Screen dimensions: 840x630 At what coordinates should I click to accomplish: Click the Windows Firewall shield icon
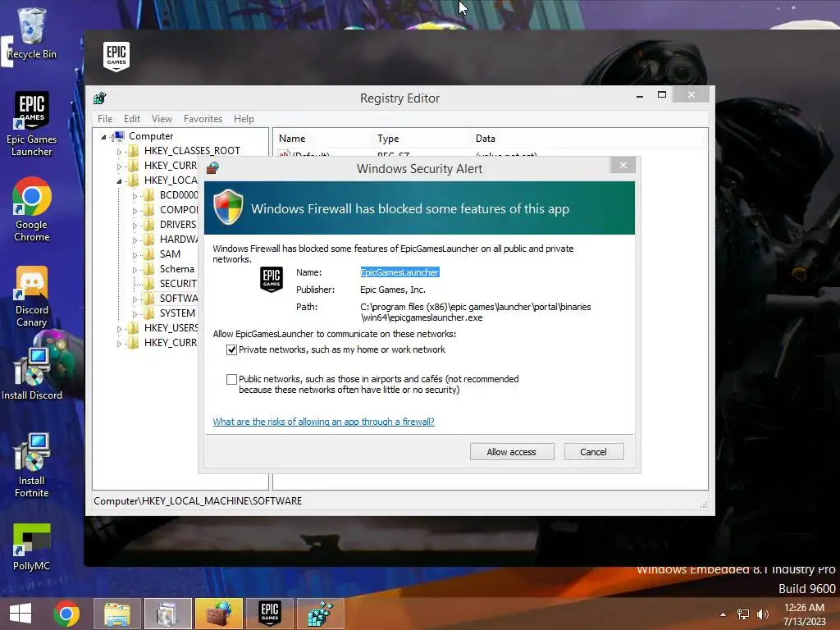tap(228, 208)
